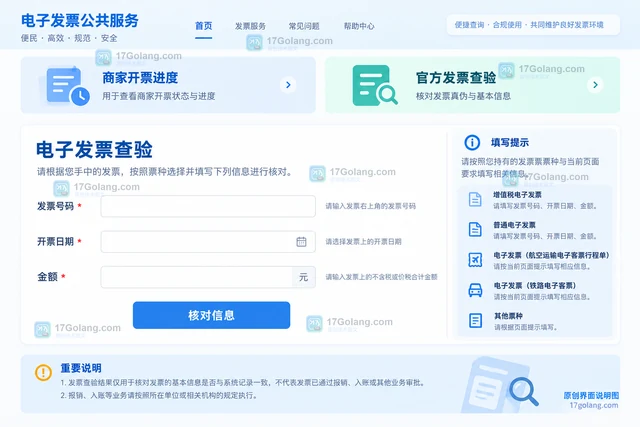Click the 请选择发票上的开票日期 hint text

pyautogui.click(x=363, y=242)
